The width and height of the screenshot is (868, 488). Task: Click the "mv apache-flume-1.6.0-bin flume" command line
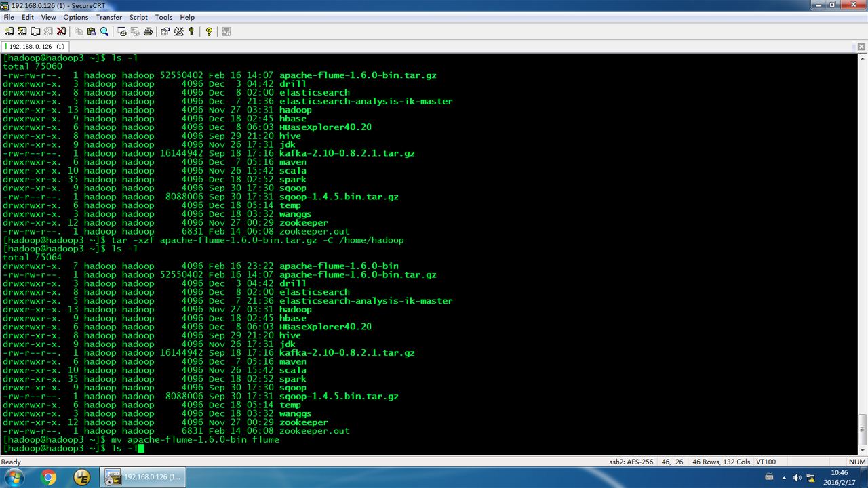[141, 439]
